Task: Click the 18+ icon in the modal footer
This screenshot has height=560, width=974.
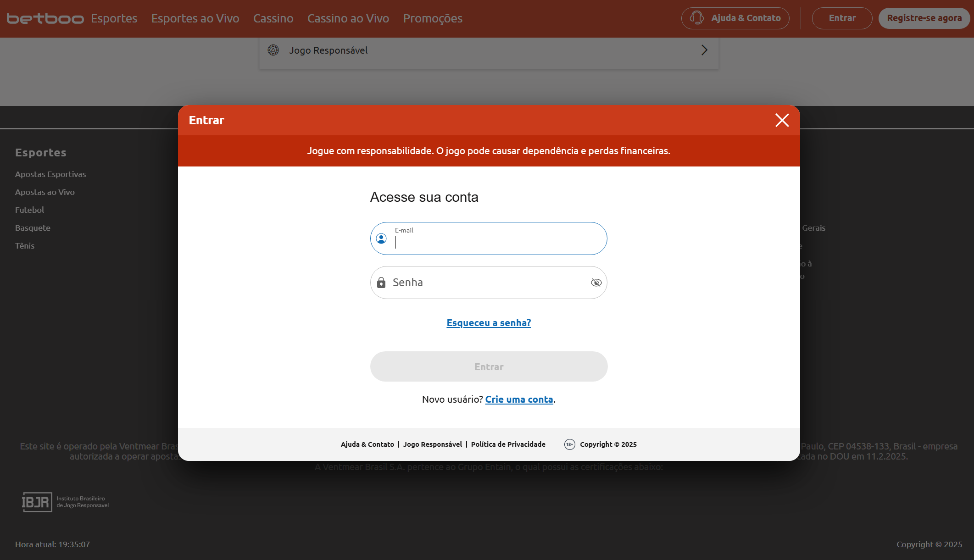Action: pyautogui.click(x=569, y=444)
